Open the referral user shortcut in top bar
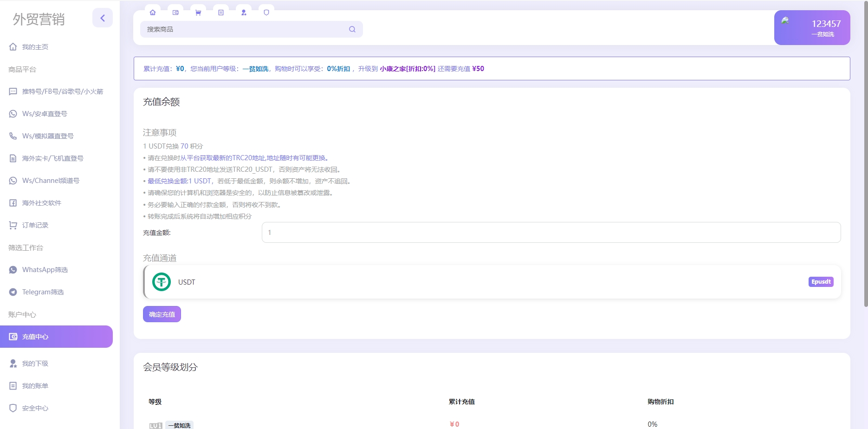The image size is (868, 429). pos(244,13)
